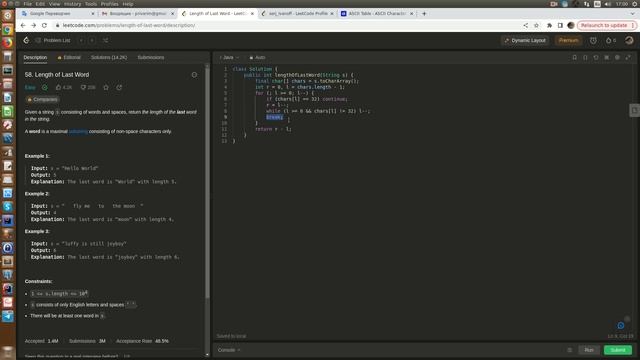Open a new browser tab with plus
Image resolution: width=640 pixels, height=360 pixels.
pyautogui.click(x=424, y=13)
